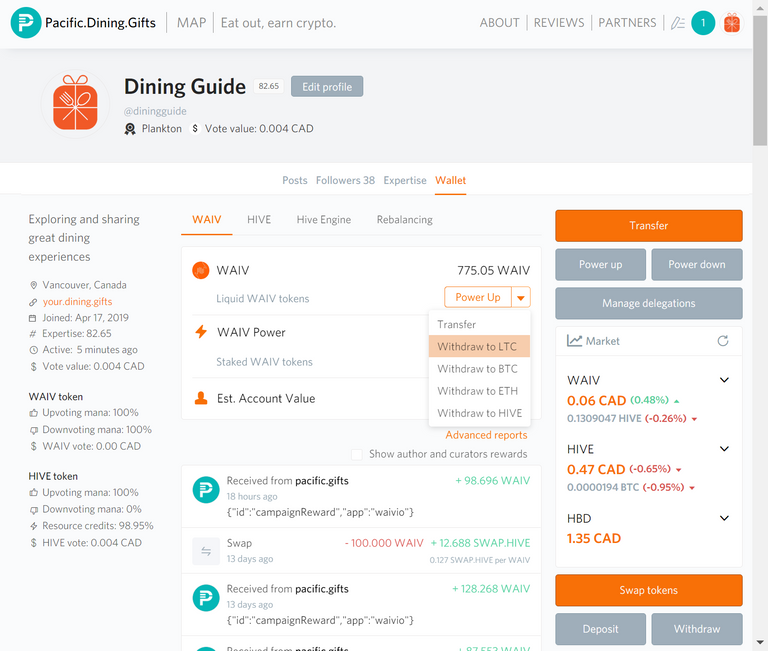Screen dimensions: 768x651
Task: Click the Vancouver location pin icon
Action: (33, 285)
